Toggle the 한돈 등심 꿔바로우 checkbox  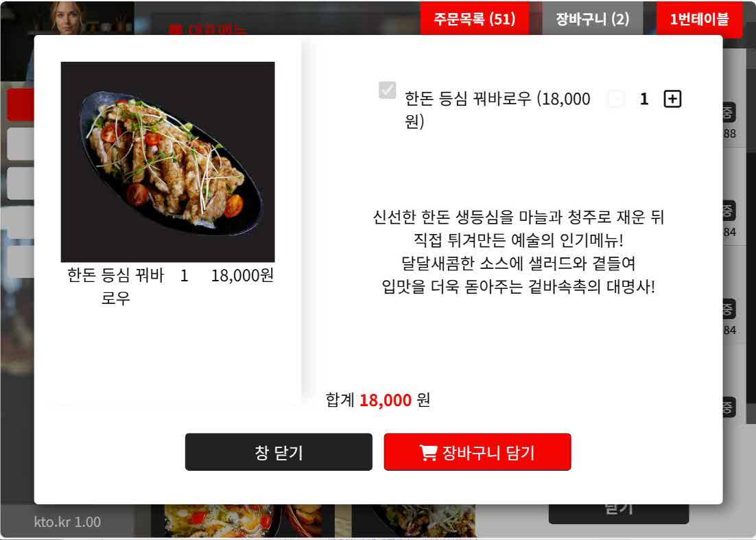click(387, 90)
